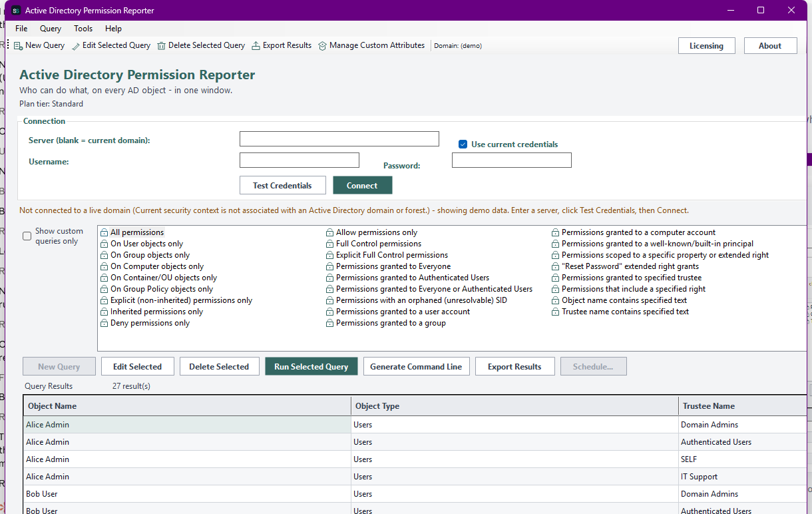The image size is (812, 514).
Task: Sort by Trustee Name column header
Action: point(744,406)
